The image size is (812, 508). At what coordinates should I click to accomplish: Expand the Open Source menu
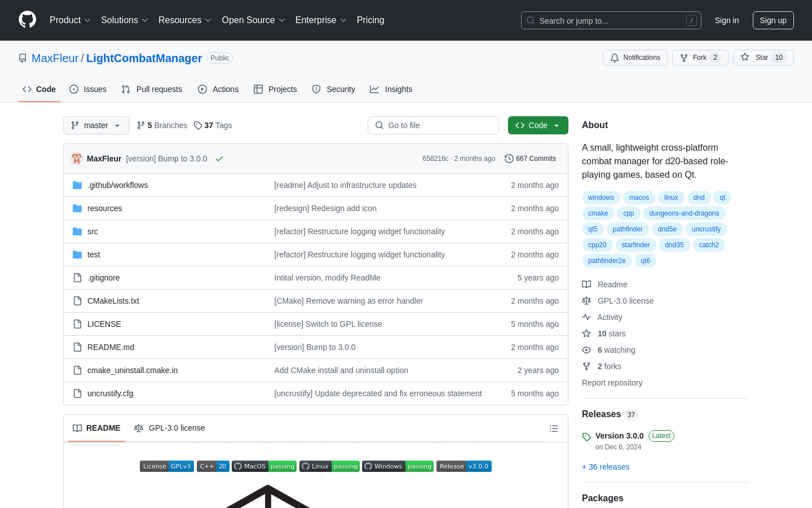(254, 20)
